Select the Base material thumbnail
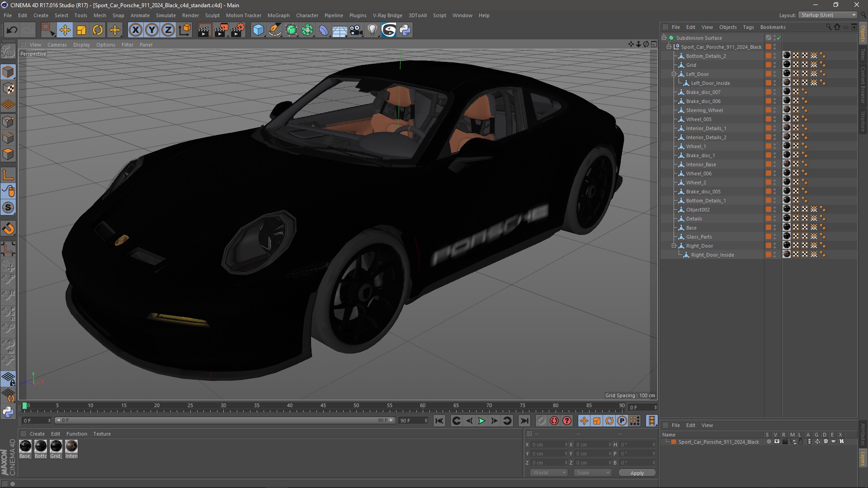868x488 pixels. point(25,446)
